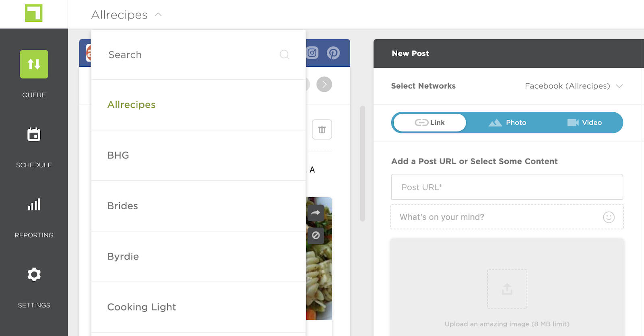Open the Reporting bar chart icon

pos(34,204)
